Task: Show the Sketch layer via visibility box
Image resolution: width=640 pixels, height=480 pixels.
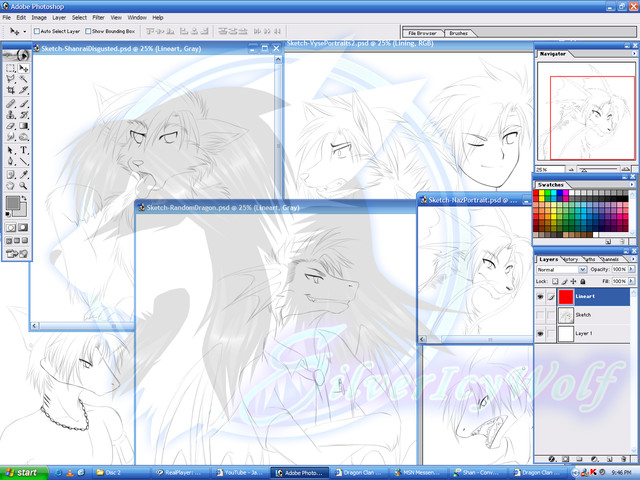Action: [540, 315]
